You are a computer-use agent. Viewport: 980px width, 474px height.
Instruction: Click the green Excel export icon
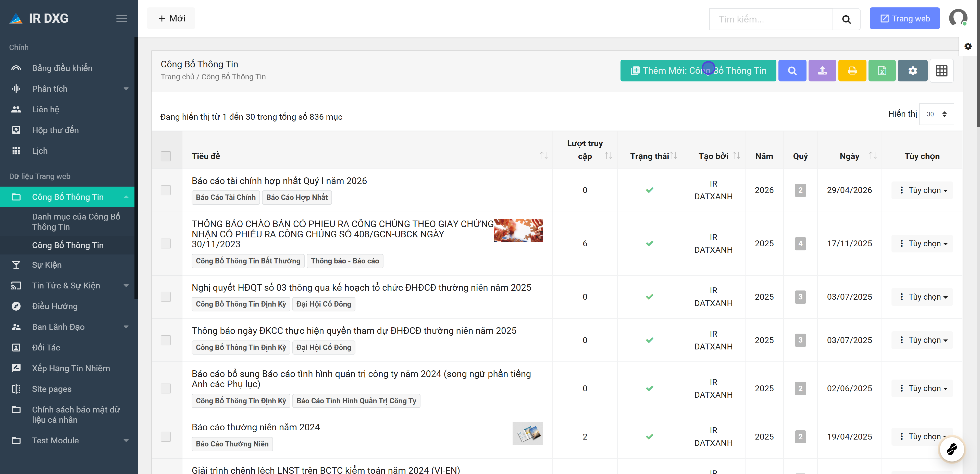(x=882, y=70)
